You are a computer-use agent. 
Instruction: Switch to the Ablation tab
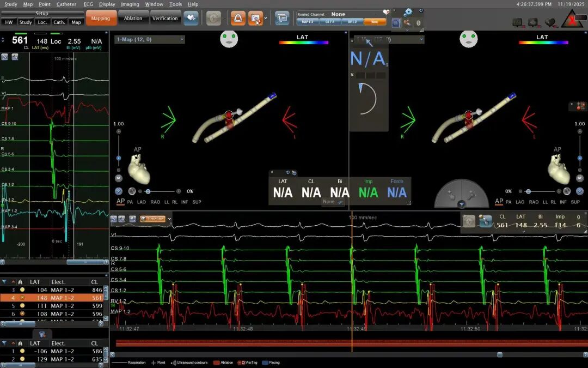pyautogui.click(x=133, y=18)
